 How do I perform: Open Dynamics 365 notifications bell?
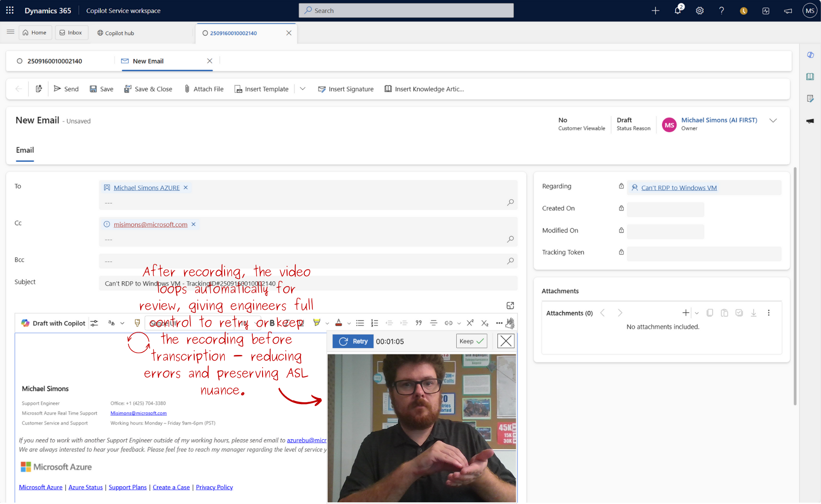pyautogui.click(x=678, y=10)
